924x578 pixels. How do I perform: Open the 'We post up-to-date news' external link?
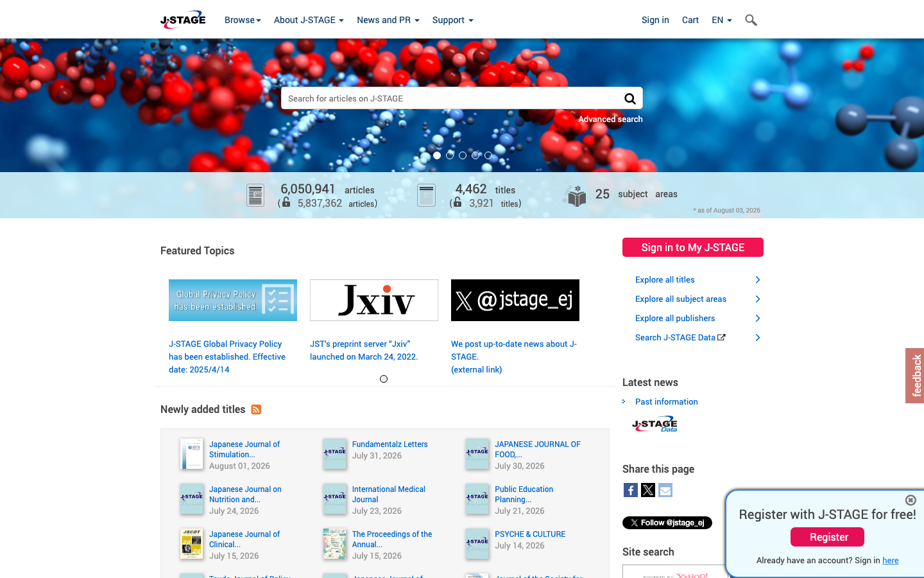[x=514, y=357]
